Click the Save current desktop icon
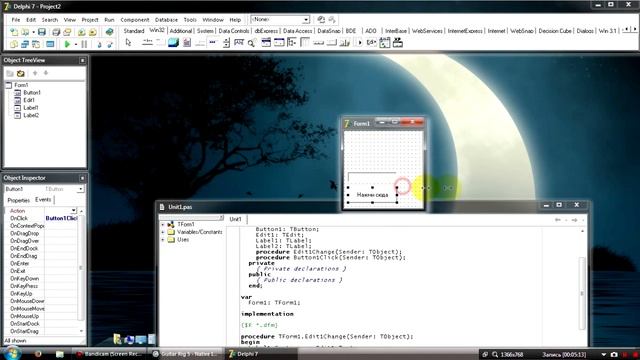This screenshot has width=640, height=360. [321, 19]
